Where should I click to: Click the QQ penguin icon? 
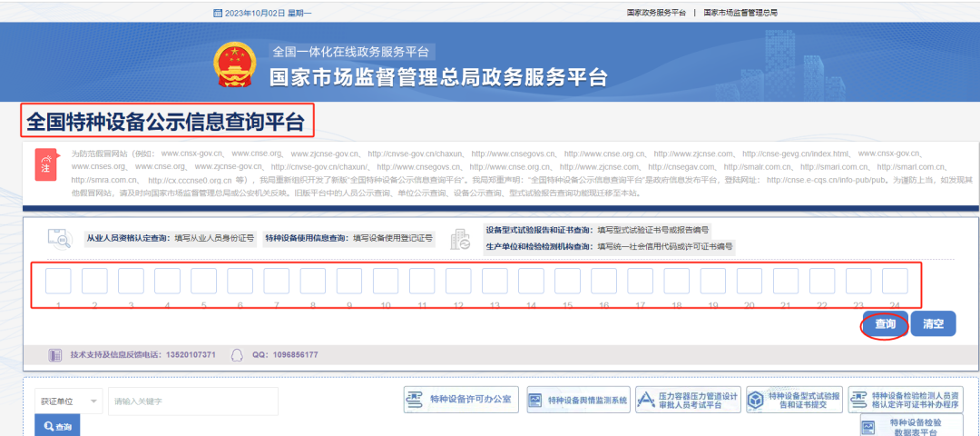(x=237, y=354)
